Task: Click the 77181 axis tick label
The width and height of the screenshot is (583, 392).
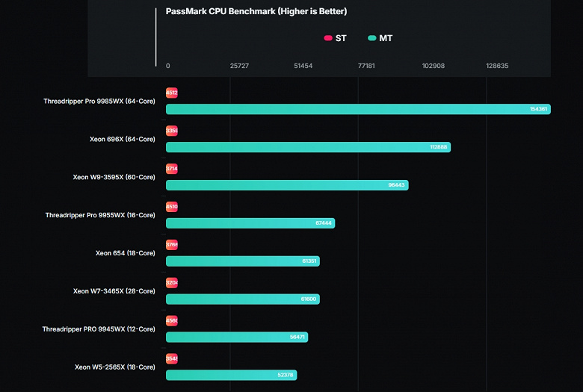Action: [x=366, y=66]
